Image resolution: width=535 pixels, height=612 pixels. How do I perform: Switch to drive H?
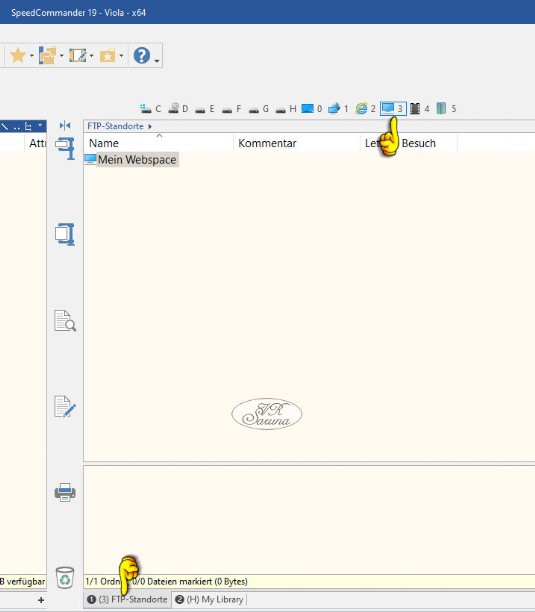tap(286, 109)
